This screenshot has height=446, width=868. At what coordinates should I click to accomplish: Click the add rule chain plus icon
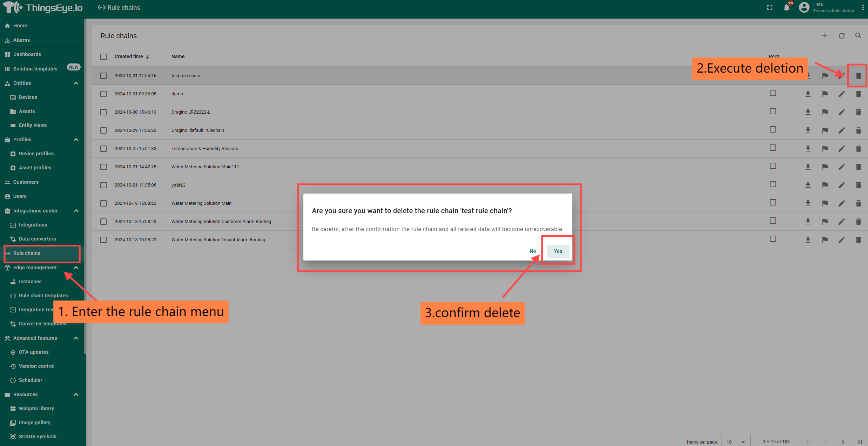coord(825,36)
